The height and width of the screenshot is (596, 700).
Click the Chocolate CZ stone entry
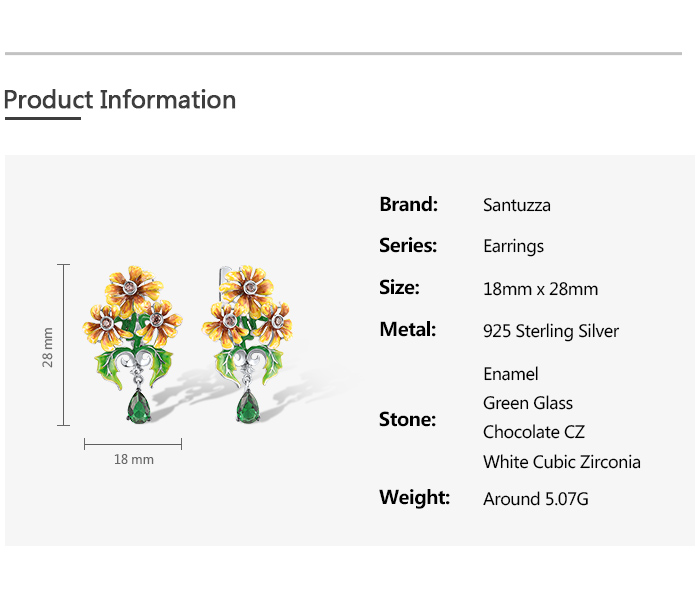533,432
